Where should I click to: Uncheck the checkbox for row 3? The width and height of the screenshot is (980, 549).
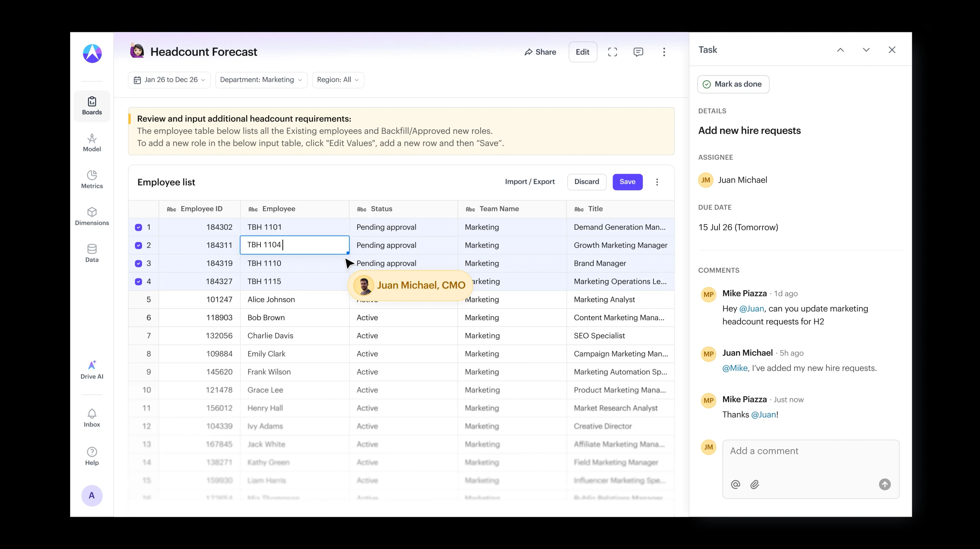[139, 264]
